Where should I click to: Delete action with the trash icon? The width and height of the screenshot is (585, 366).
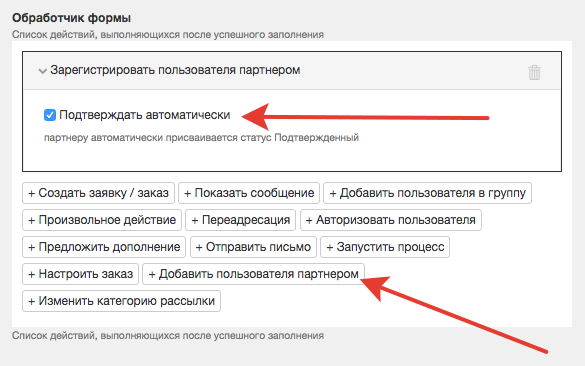534,72
